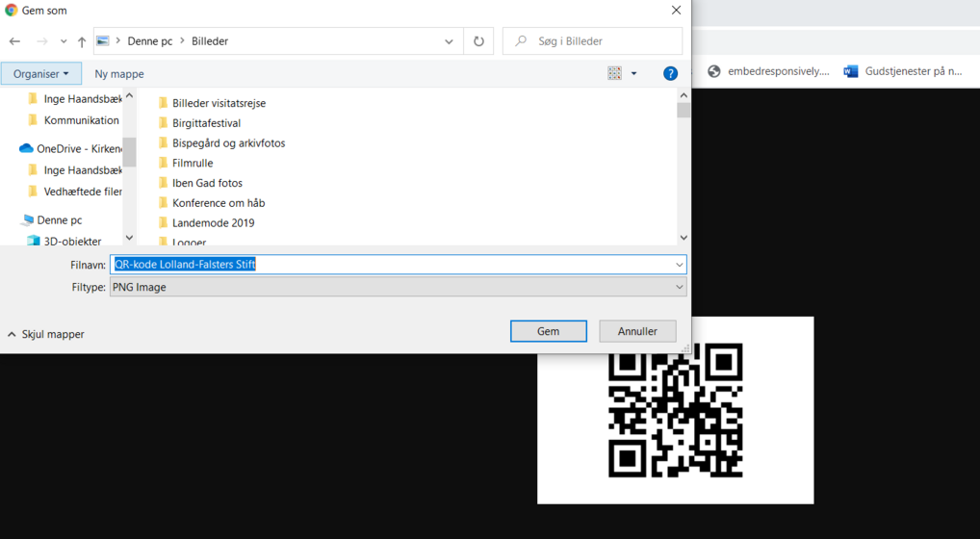Open the Birgittafestival folder
The height and width of the screenshot is (539, 980).
point(206,123)
